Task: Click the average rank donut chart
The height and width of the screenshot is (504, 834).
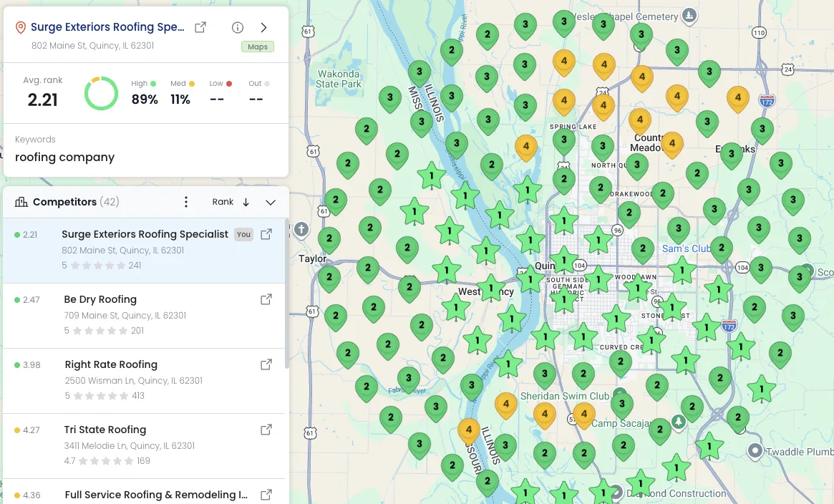Action: click(x=101, y=93)
